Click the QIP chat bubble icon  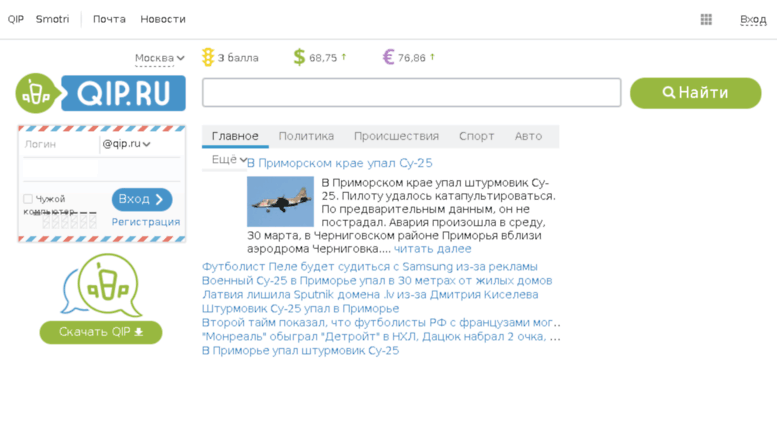click(102, 286)
